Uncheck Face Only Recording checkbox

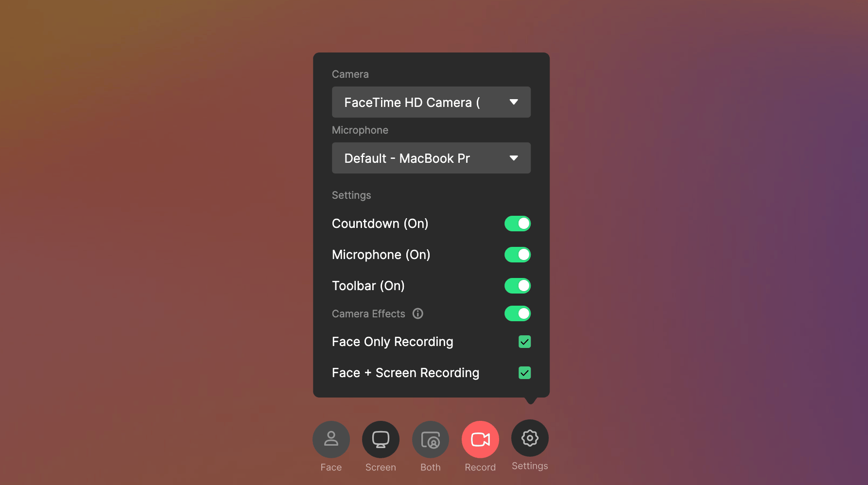[524, 342]
